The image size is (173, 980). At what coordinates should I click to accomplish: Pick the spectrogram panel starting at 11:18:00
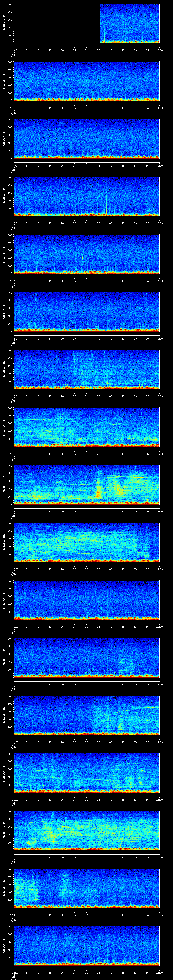coord(87,542)
